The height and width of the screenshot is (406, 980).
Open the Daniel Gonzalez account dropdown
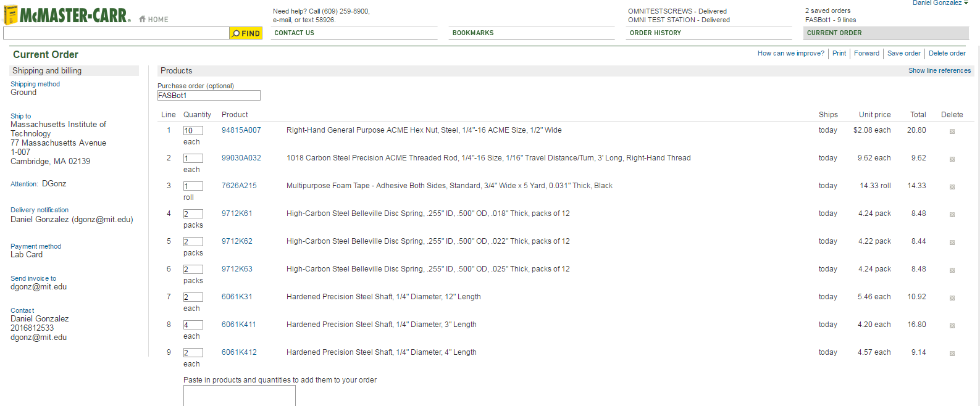tap(940, 3)
